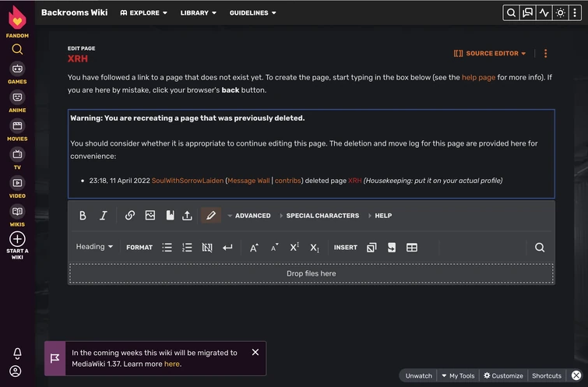The width and height of the screenshot is (588, 387).
Task: Toggle light/dark theme sun icon
Action: 560,12
